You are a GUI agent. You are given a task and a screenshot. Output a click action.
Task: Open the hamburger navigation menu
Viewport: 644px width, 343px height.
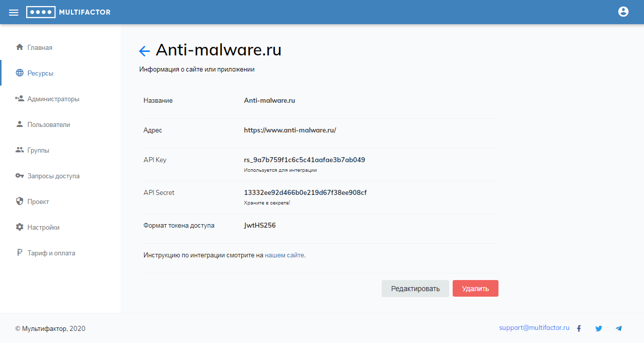click(14, 12)
